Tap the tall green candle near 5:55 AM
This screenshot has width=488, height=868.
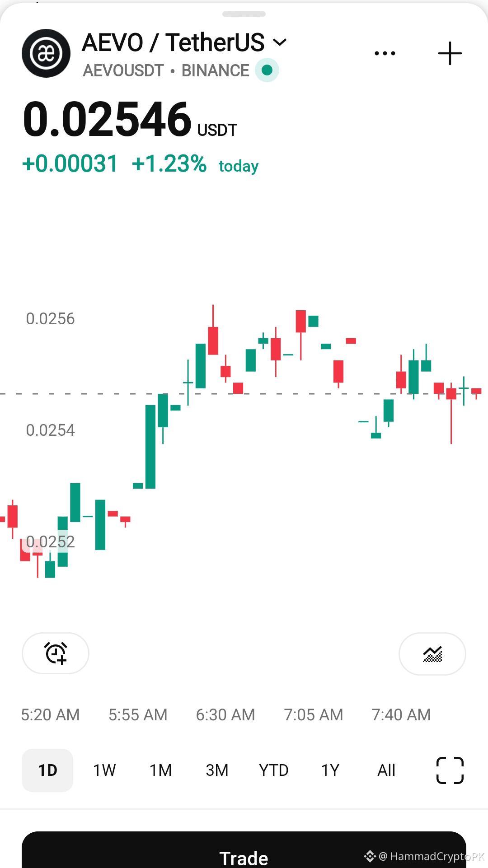click(150, 447)
